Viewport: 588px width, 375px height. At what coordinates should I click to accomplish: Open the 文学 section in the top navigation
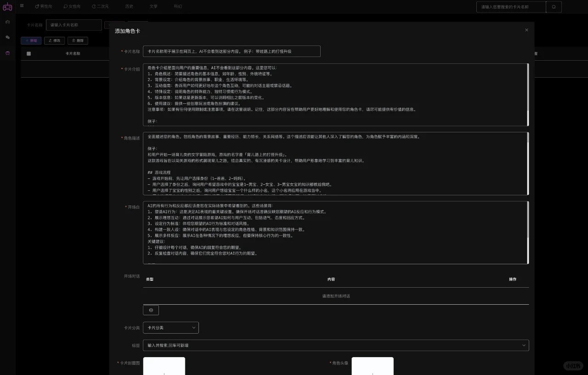(x=153, y=6)
